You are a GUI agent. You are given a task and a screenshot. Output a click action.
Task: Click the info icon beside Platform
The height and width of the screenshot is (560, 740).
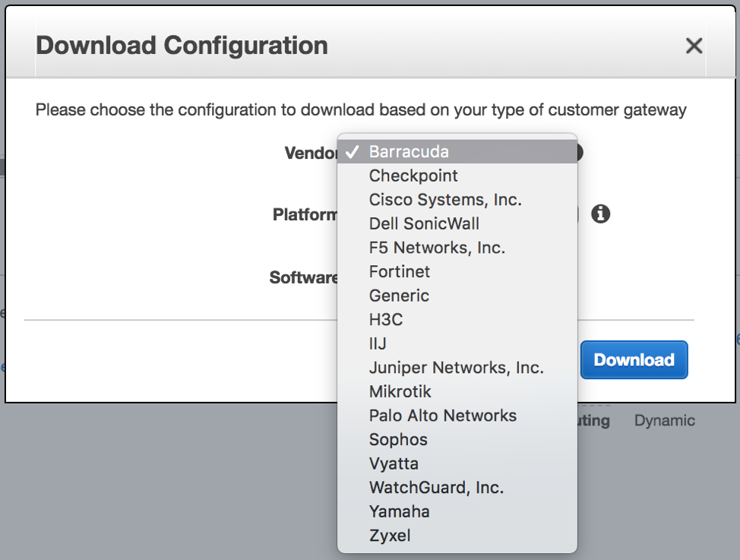tap(600, 214)
